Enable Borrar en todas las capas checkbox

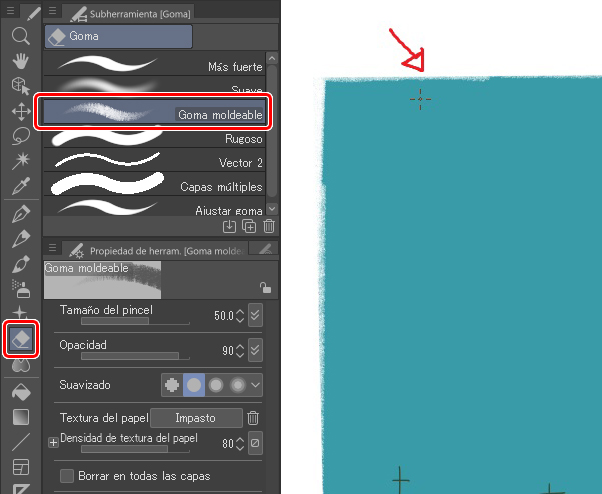point(67,476)
